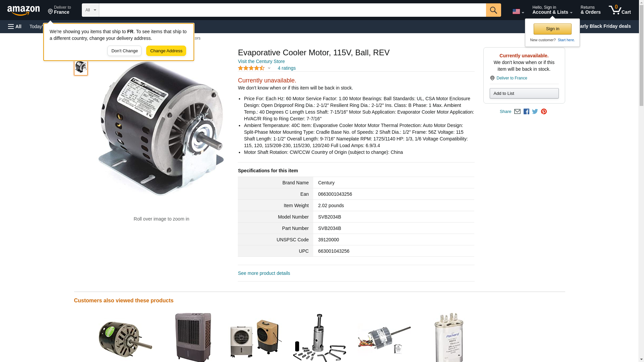Share via email icon
The height and width of the screenshot is (362, 644).
pos(517,112)
